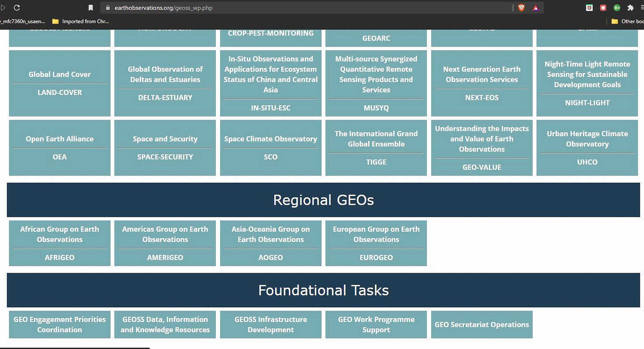Image resolution: width=644 pixels, height=349 pixels.
Task: View site security via the padlock icon
Action: coord(107,8)
